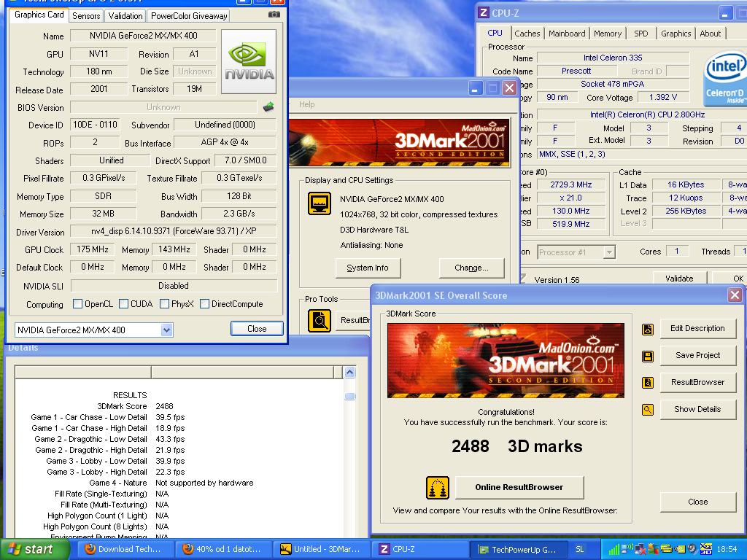The height and width of the screenshot is (560, 747).
Task: Open the PowerColor Giveaway tab
Action: pyautogui.click(x=189, y=16)
